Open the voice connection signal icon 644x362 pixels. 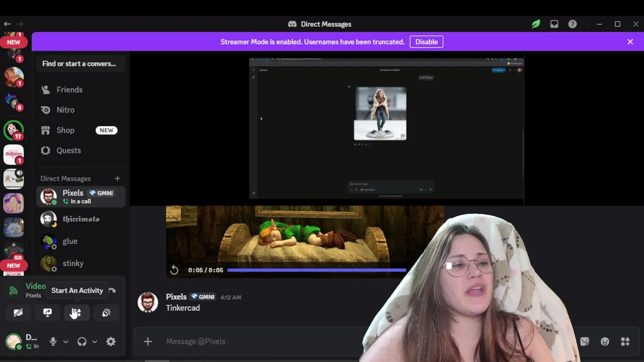pyautogui.click(x=14, y=291)
